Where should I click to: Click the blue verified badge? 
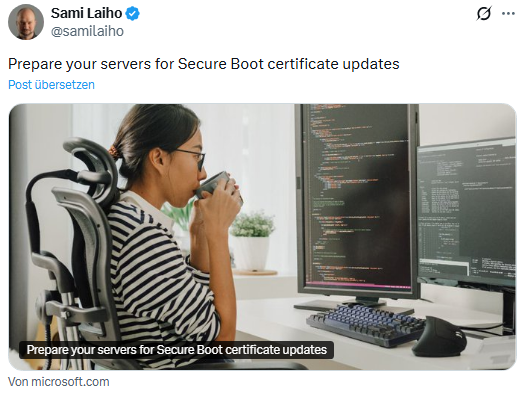132,14
